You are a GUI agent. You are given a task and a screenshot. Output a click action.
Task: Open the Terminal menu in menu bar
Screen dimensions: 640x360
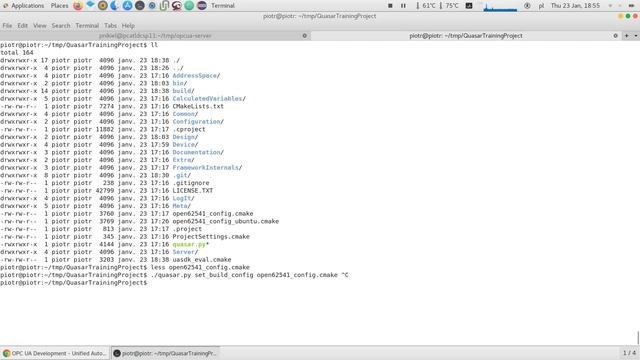click(x=87, y=25)
